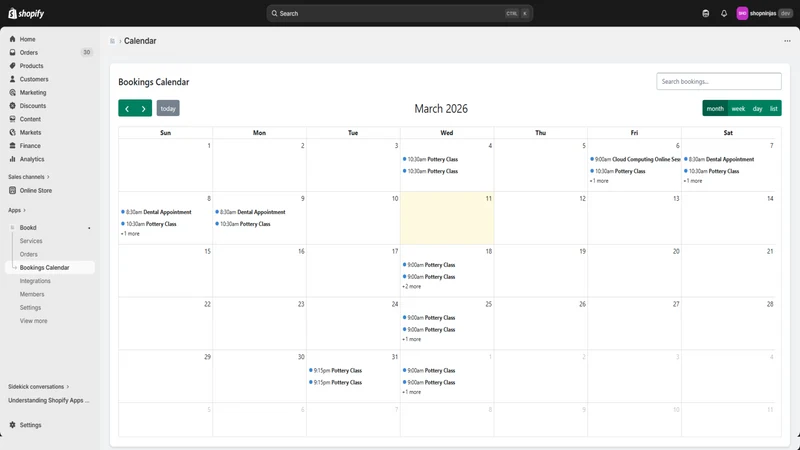Expand the Apps section
This screenshot has width=800, height=450.
(17, 210)
